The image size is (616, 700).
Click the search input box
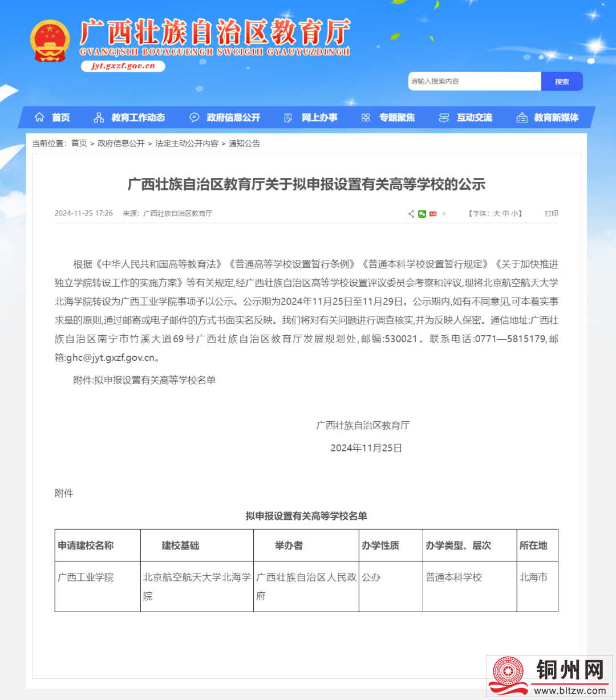[x=473, y=82]
